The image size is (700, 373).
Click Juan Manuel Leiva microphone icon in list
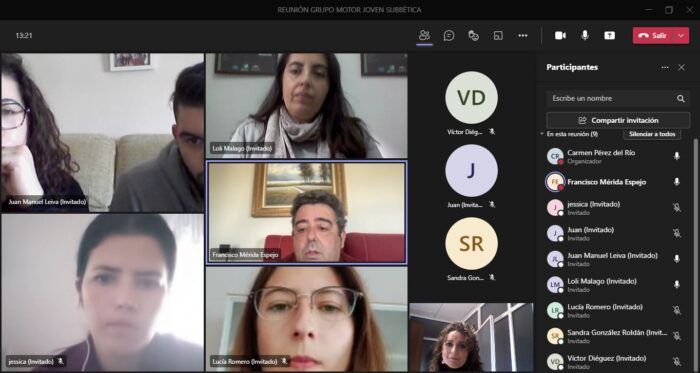click(x=677, y=259)
